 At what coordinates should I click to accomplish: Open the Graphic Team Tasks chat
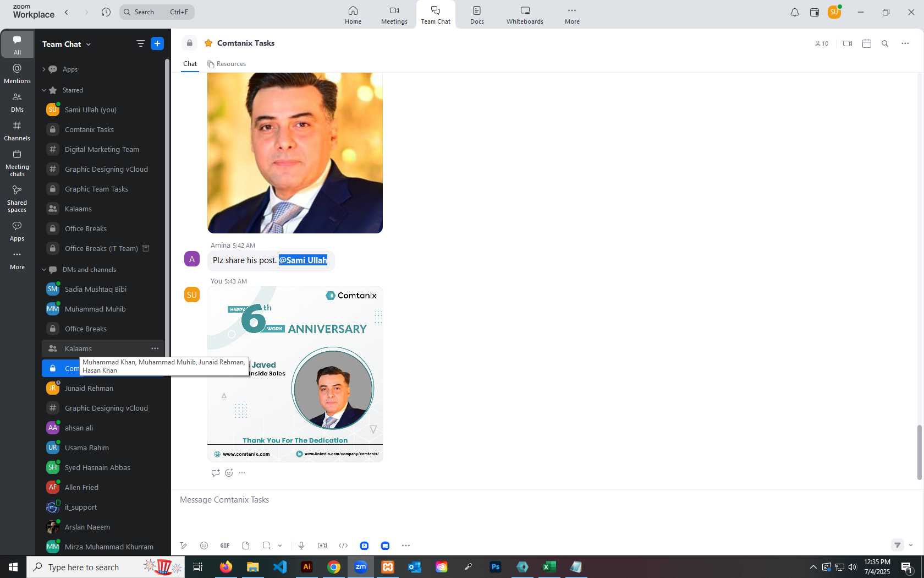(x=102, y=189)
